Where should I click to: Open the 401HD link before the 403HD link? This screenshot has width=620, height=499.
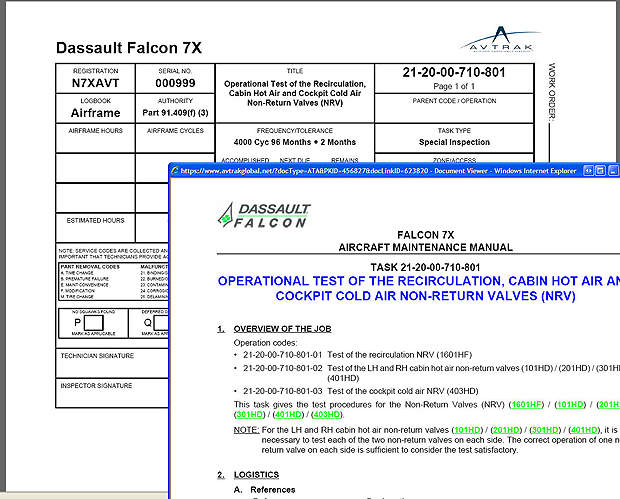coord(288,414)
